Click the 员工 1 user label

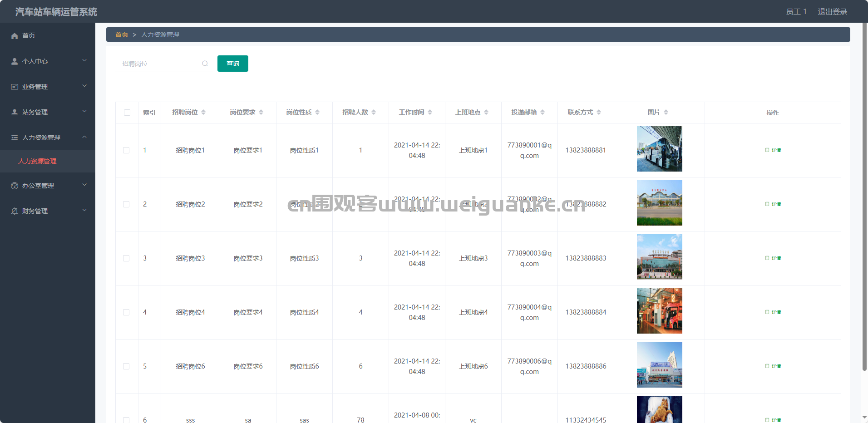[x=796, y=12]
